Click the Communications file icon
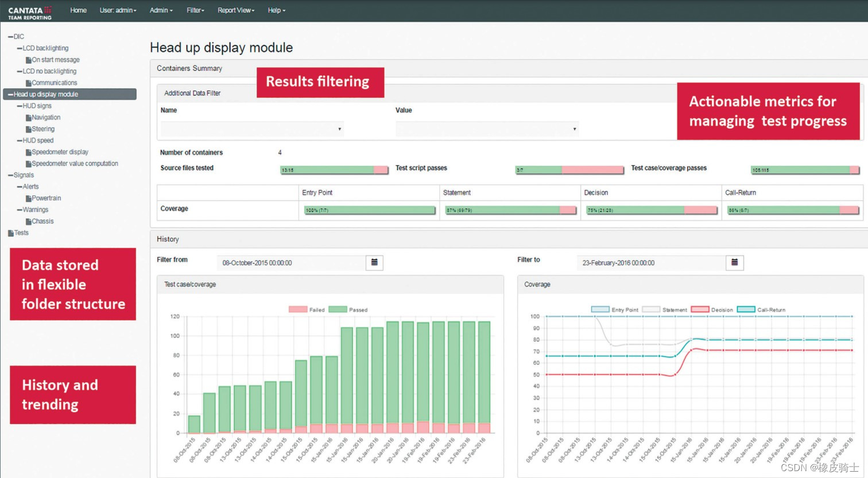Viewport: 868px width, 478px height. tap(28, 83)
